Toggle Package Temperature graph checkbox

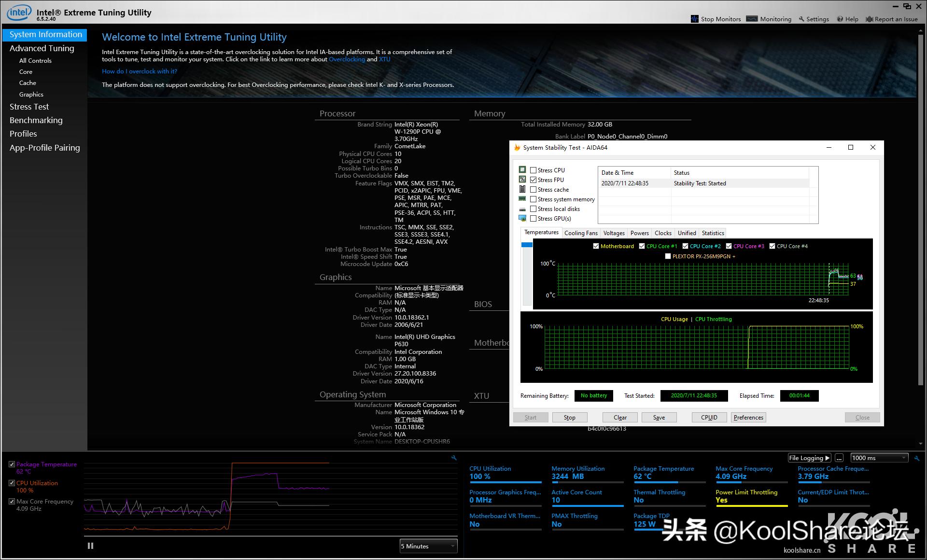pyautogui.click(x=12, y=464)
